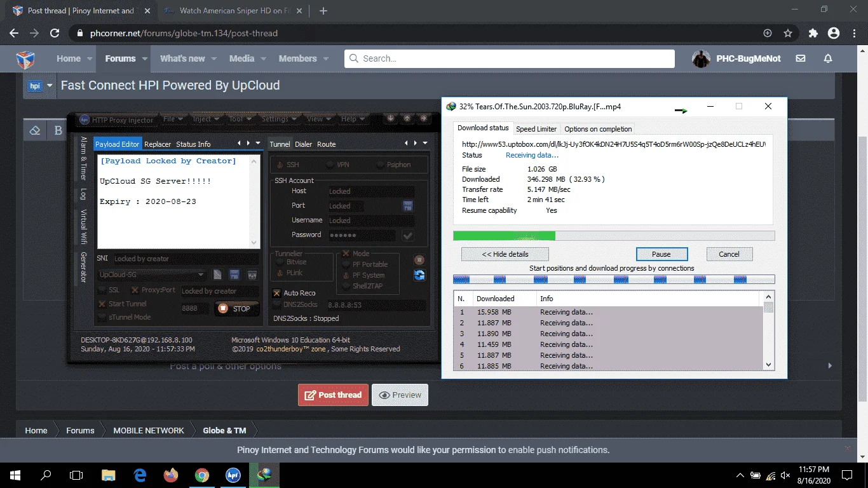Click the Post thread button
868x488 pixels.
click(x=333, y=395)
